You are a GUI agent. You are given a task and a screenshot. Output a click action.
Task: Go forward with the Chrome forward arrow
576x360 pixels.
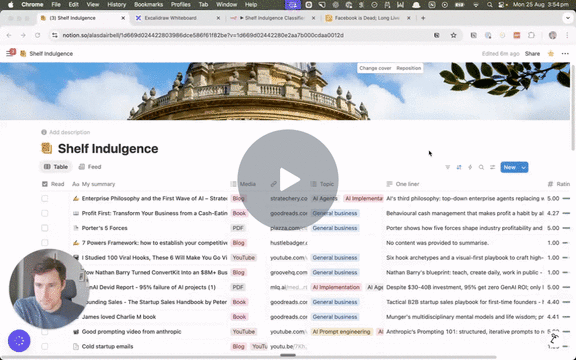[x=23, y=35]
